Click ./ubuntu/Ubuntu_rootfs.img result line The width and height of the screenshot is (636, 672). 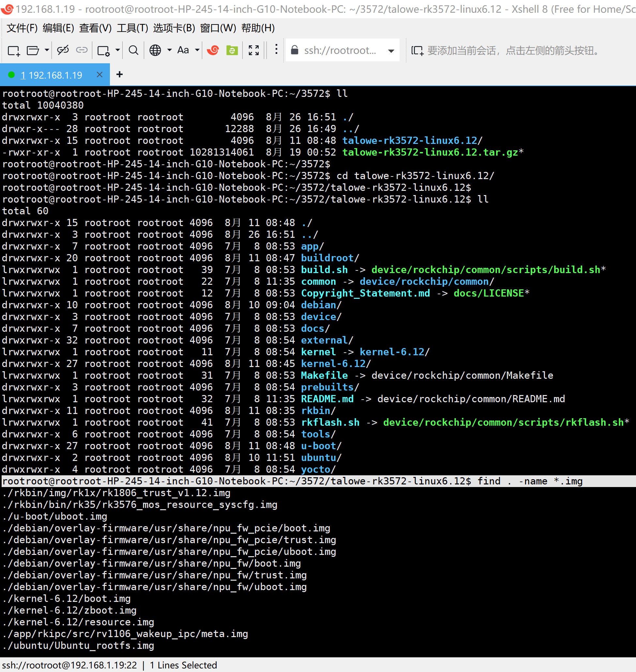point(78,646)
